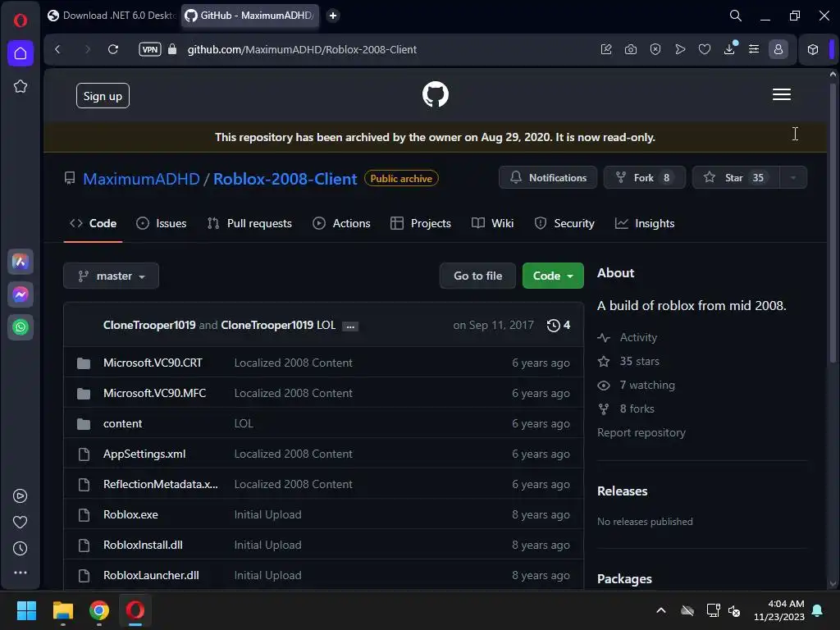
Task: Switch to Download .NET 6.0 Desktop tab
Action: (x=112, y=16)
